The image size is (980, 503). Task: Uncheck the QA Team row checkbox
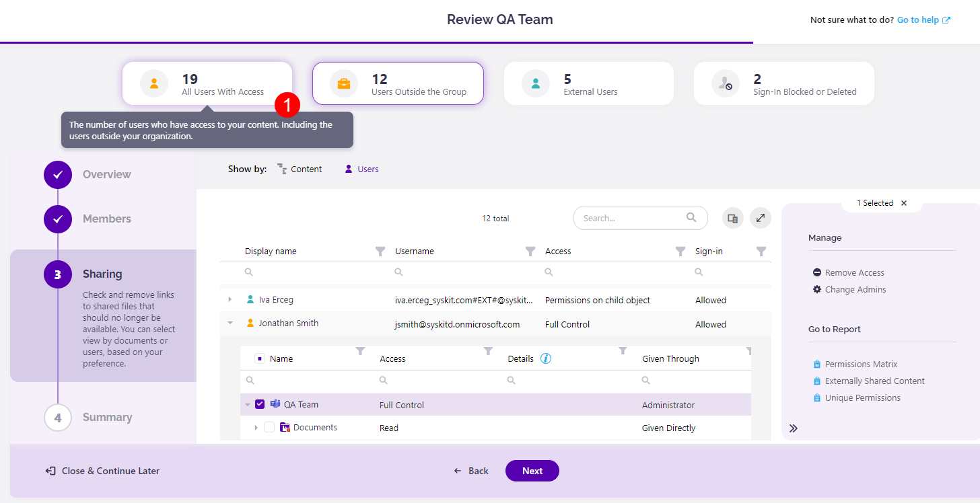(260, 404)
